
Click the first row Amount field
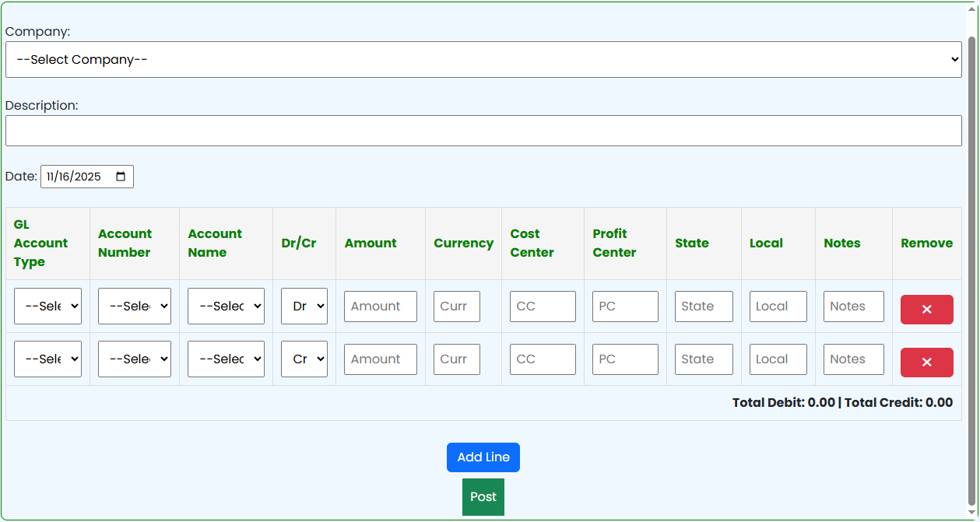[x=380, y=307]
